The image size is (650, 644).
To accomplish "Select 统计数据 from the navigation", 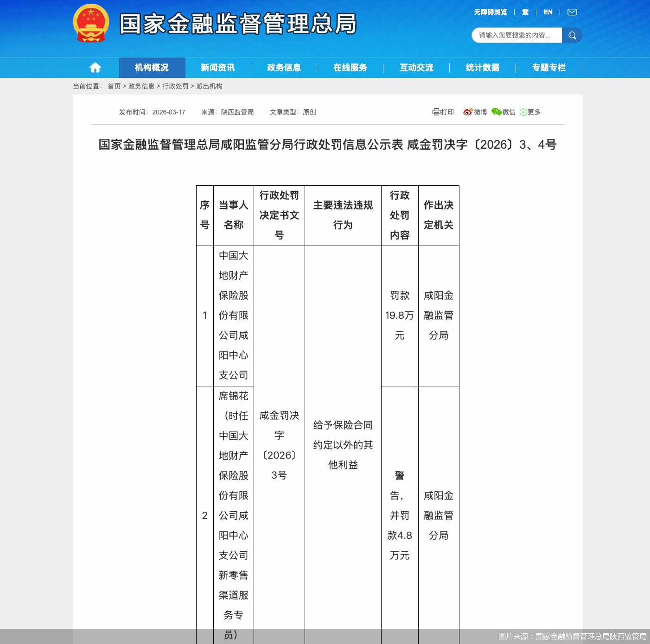I will pyautogui.click(x=483, y=67).
